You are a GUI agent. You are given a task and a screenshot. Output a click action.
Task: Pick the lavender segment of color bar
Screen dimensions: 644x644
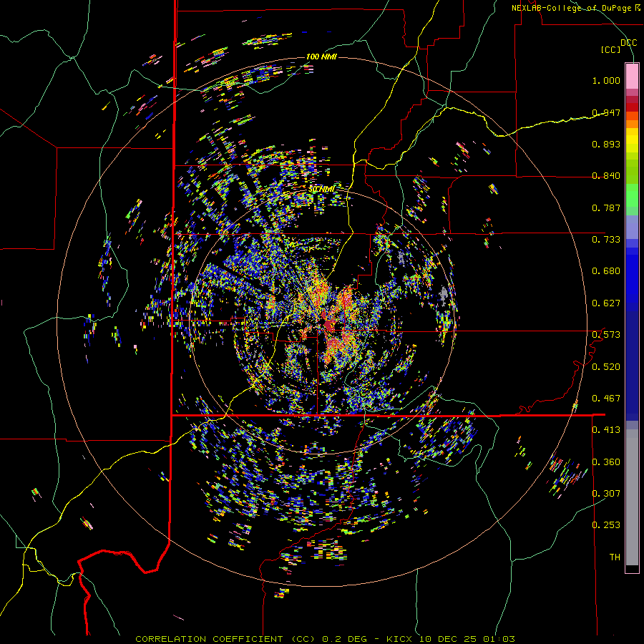tap(632, 228)
